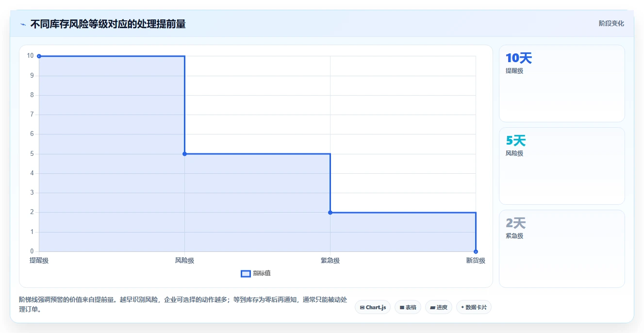This screenshot has width=644, height=333.
Task: Open the 2天 紧急级 card
Action: [561, 249]
